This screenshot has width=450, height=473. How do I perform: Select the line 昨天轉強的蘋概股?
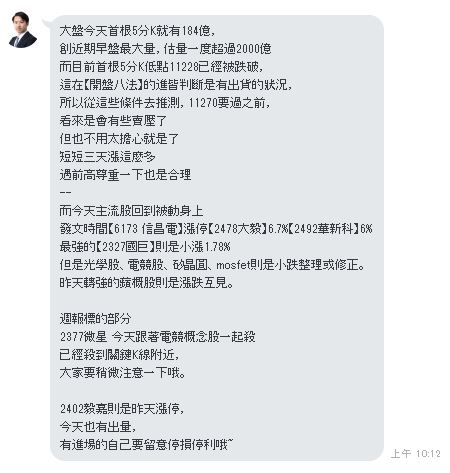click(146, 283)
